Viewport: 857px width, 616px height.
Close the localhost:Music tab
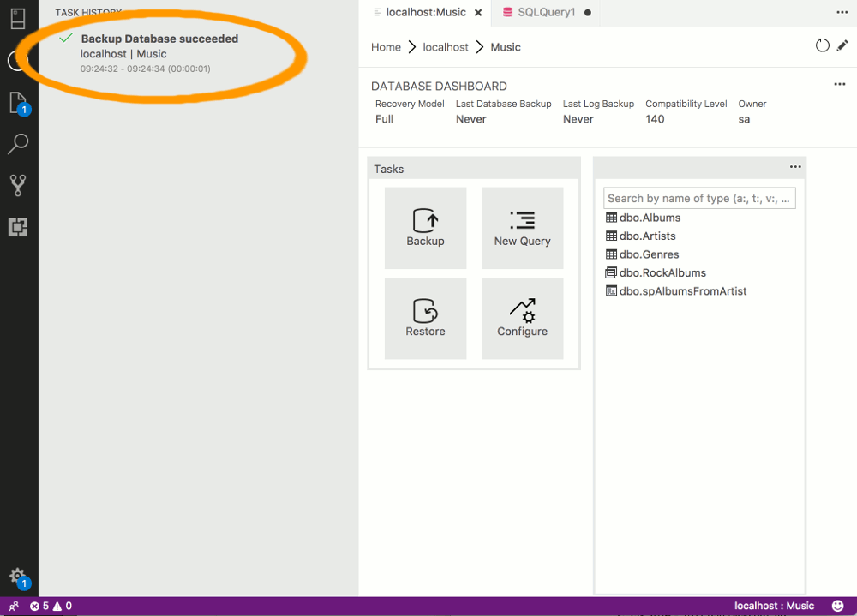click(478, 13)
